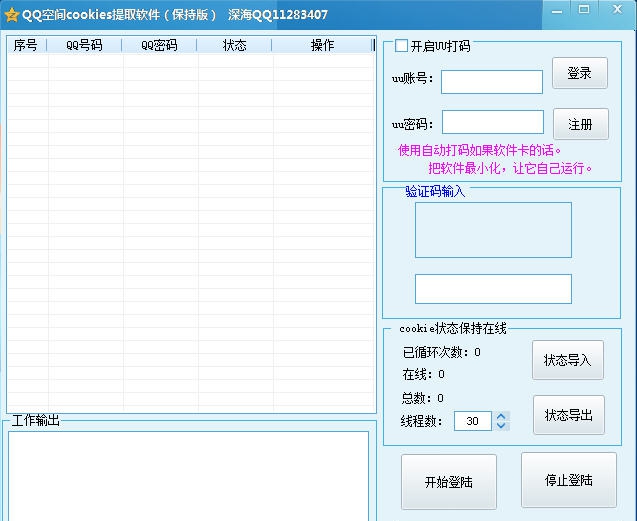Click the 在线: 0 text
Image resolution: width=637 pixels, height=521 pixels.
click(x=423, y=374)
